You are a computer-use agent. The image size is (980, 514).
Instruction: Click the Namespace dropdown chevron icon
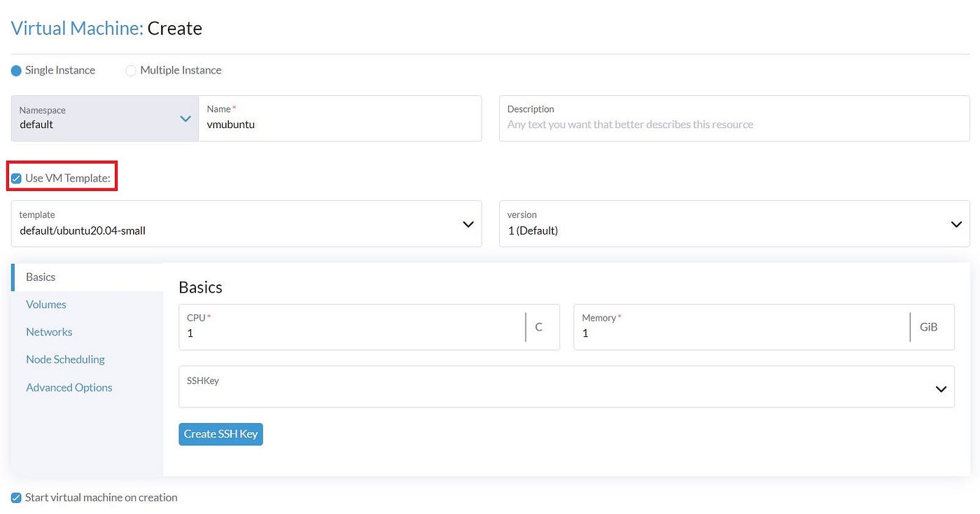click(x=185, y=118)
